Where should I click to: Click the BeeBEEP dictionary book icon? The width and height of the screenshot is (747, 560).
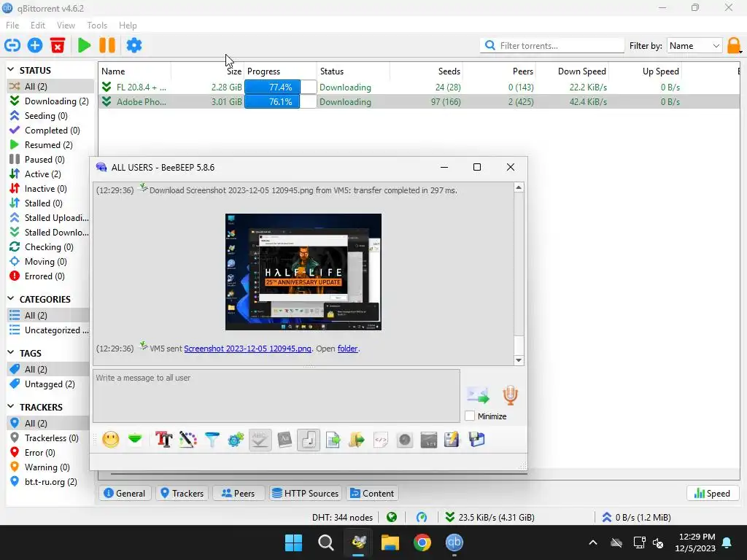[x=285, y=440]
